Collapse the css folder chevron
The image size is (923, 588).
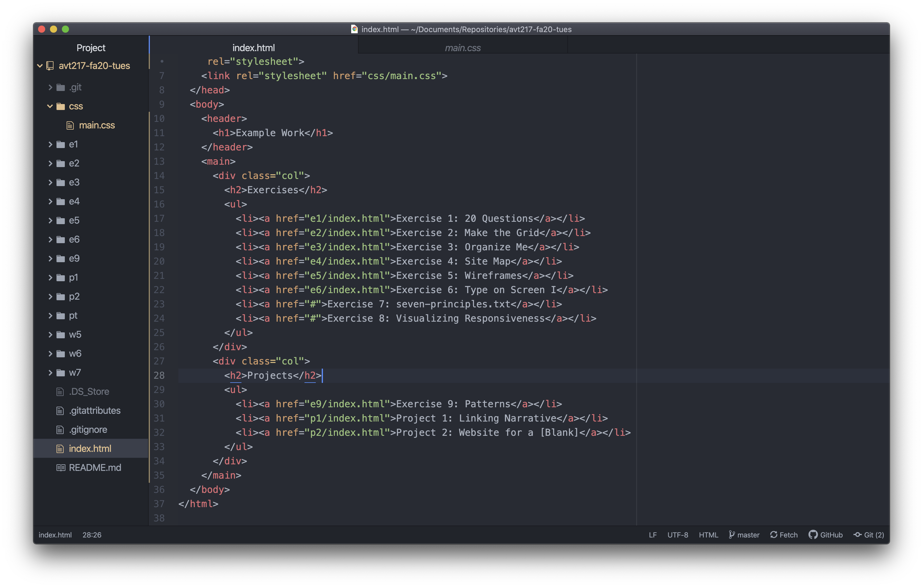50,106
